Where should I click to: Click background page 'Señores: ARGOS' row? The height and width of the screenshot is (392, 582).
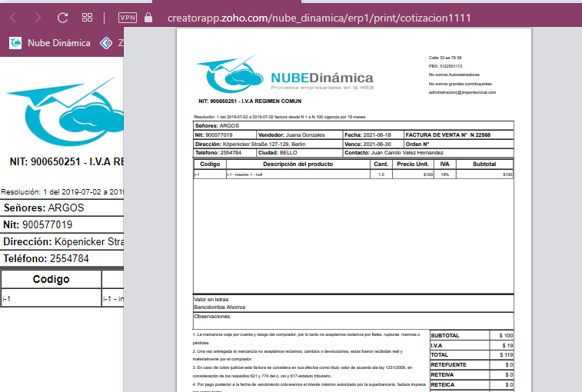pos(62,208)
